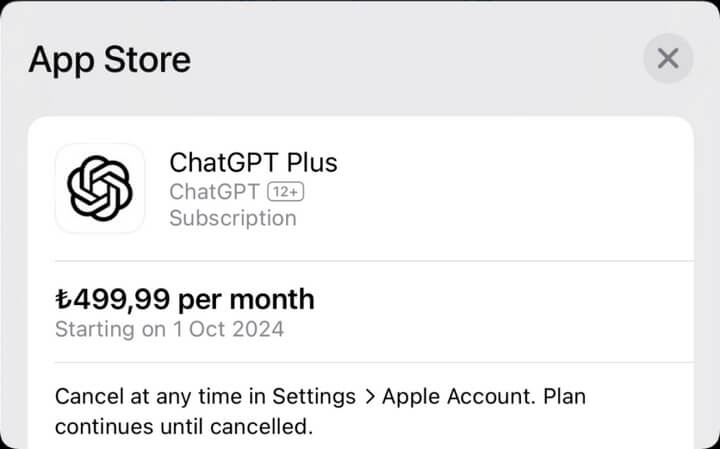Click the divider line below start date
This screenshot has width=720, height=449.
coord(374,362)
